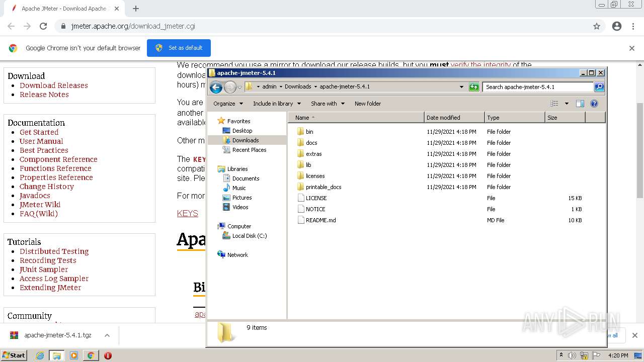Select the NOTICE file
Viewport: 644px width, 362px height.
(315, 209)
